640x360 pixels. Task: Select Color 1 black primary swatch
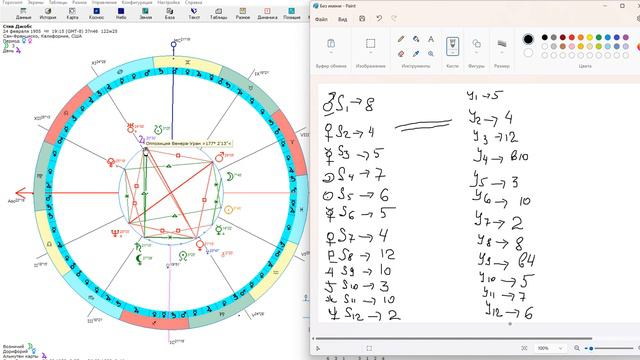click(528, 39)
